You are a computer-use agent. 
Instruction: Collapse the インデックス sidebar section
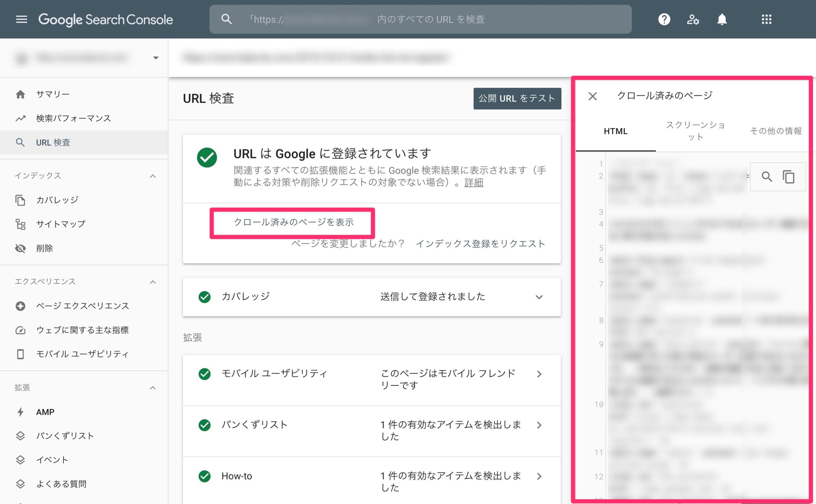153,176
